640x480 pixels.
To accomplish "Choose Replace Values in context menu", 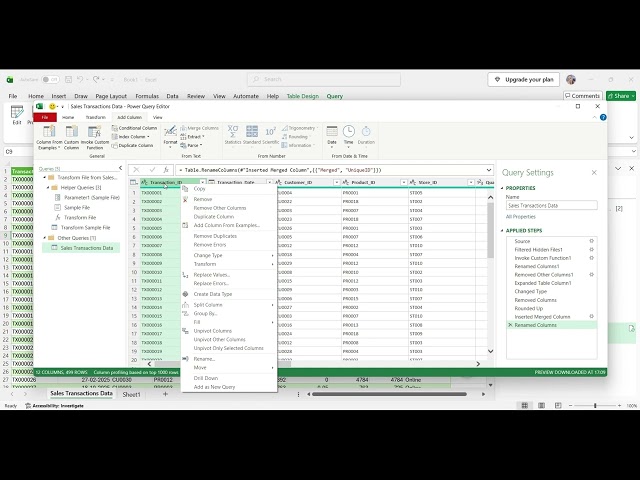I will (x=229, y=275).
